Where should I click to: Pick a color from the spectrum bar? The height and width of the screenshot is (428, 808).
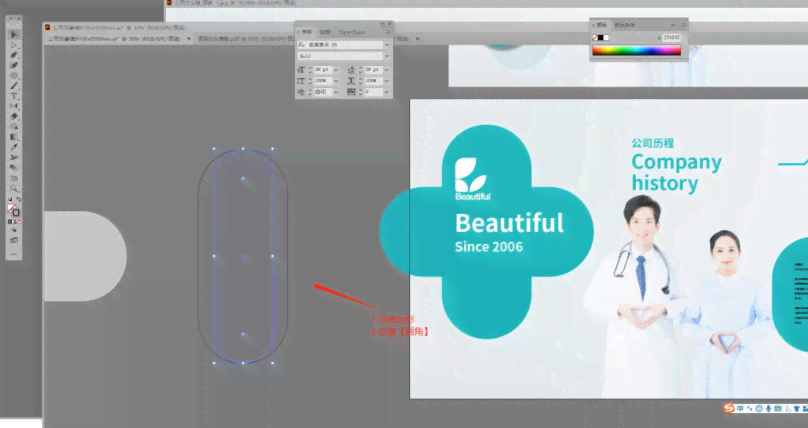637,50
